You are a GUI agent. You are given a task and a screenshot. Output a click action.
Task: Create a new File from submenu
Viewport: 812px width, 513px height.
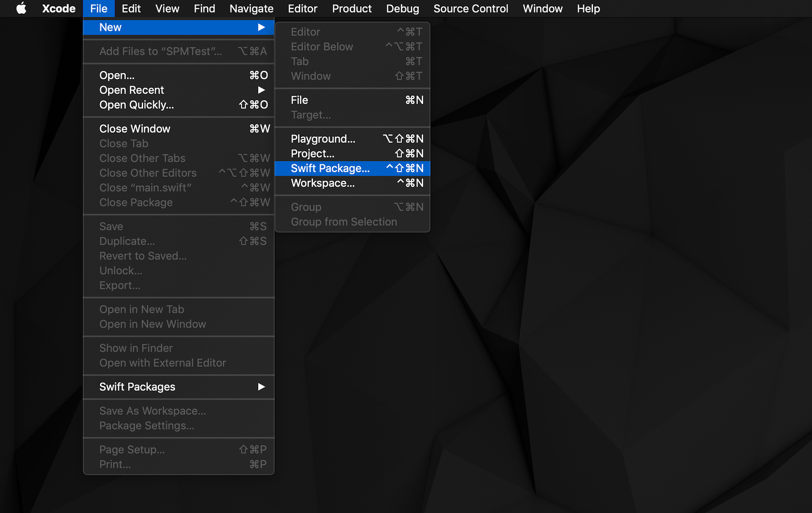(352, 100)
